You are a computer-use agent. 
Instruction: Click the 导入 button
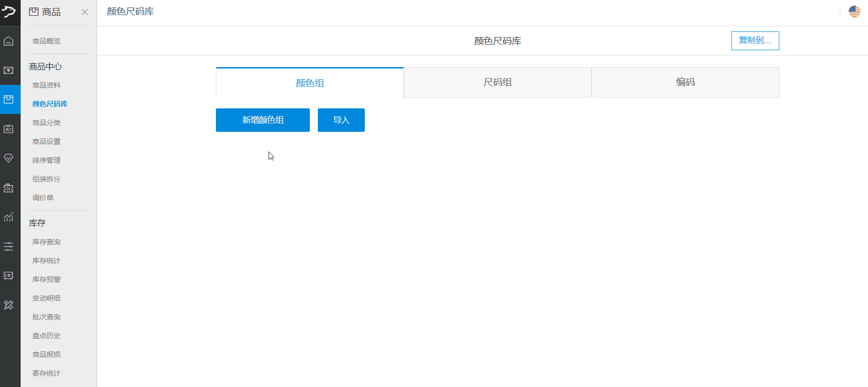point(341,120)
